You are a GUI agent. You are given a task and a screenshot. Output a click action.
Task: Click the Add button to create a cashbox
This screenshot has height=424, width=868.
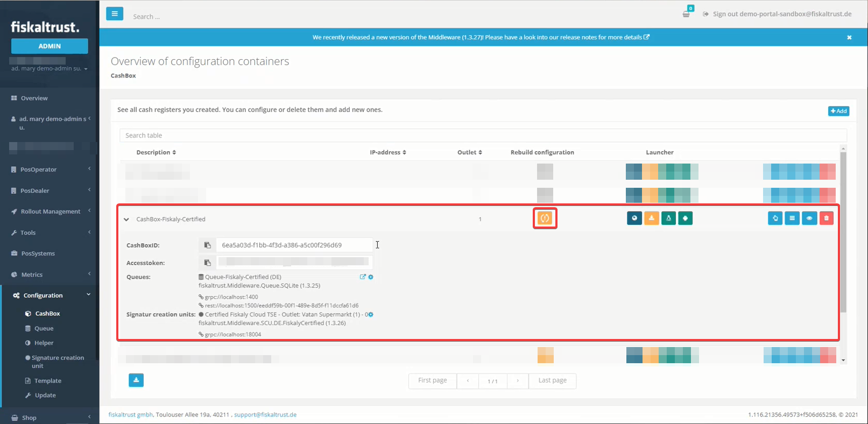pyautogui.click(x=838, y=111)
